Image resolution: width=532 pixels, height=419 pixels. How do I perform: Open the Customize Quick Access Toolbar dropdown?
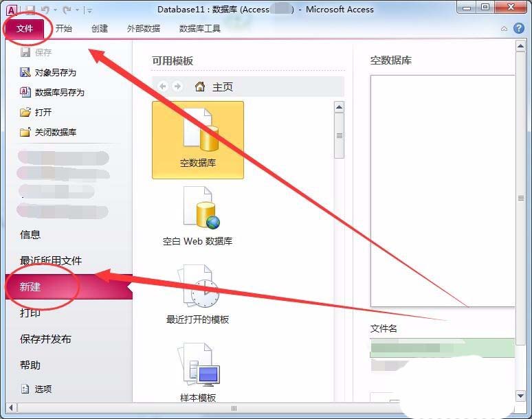coord(89,10)
